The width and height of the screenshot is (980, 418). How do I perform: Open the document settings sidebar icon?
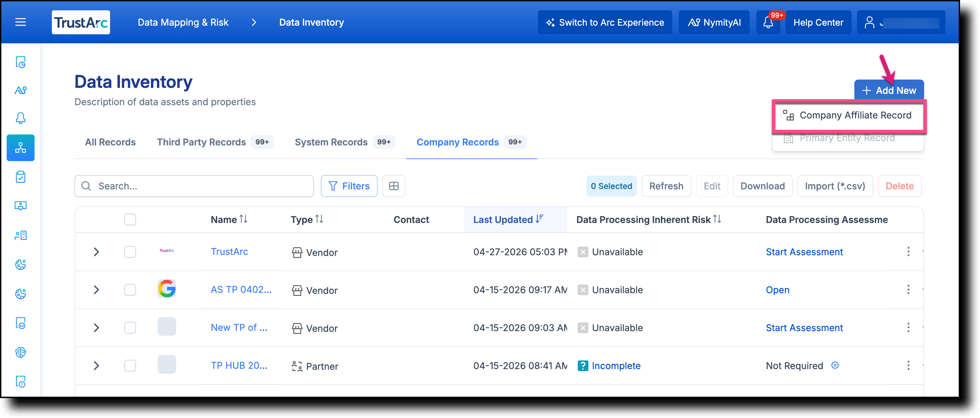(x=21, y=323)
